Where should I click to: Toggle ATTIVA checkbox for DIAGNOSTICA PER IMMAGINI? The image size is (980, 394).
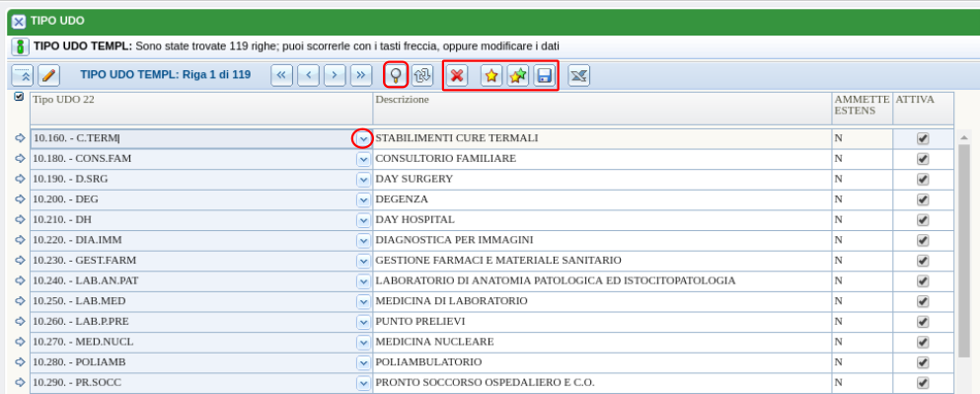[x=923, y=241]
